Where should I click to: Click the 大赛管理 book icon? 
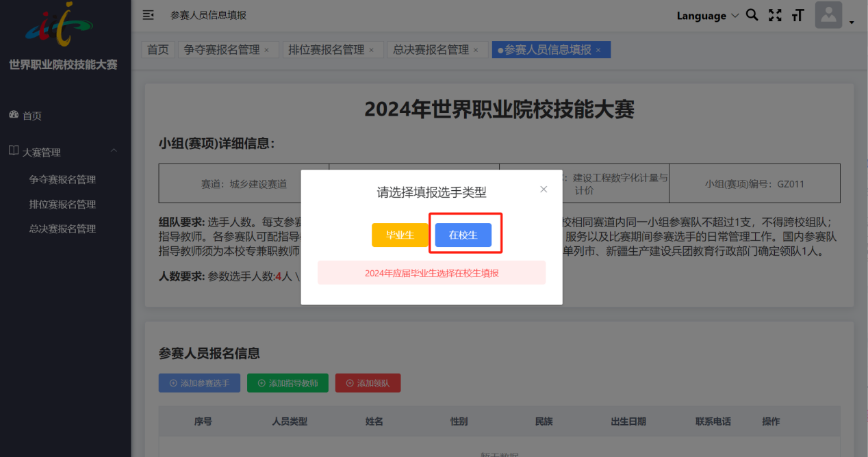[14, 151]
